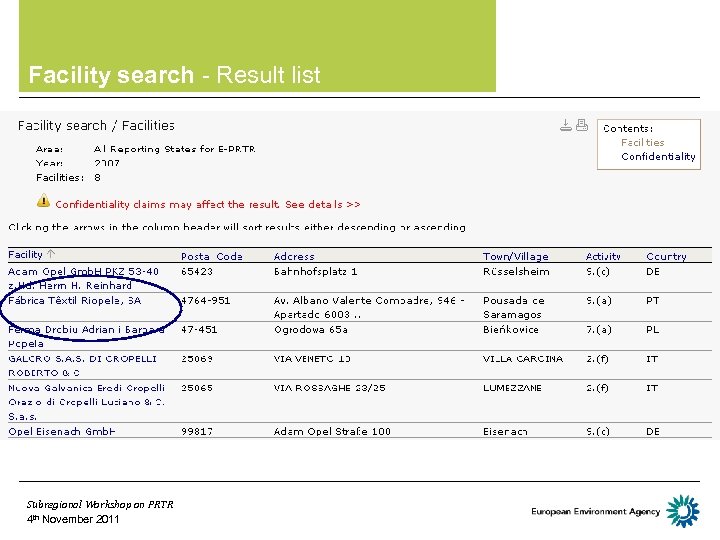The width and height of the screenshot is (720, 540).
Task: Open Confidentiality link in Contents box
Action: [658, 157]
